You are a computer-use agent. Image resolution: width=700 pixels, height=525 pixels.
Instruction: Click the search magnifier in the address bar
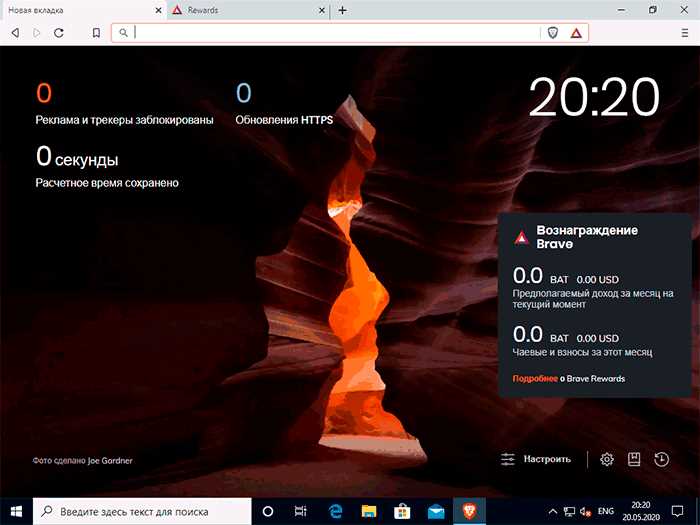(x=123, y=33)
